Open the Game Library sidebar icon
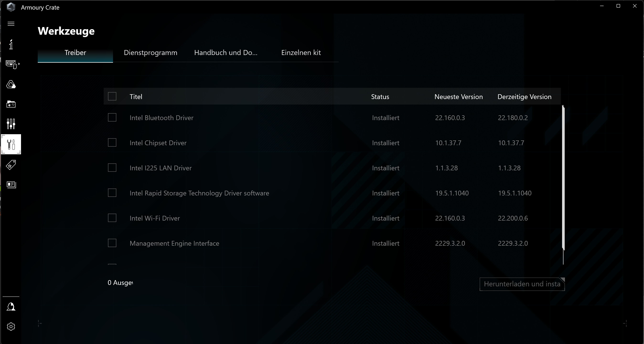This screenshot has height=344, width=644. coord(11,104)
